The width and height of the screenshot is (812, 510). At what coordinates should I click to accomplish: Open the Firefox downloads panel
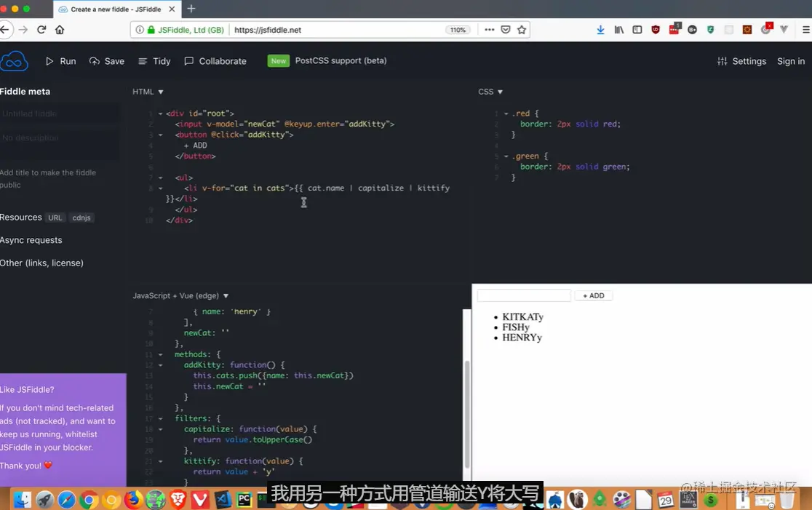pyautogui.click(x=601, y=30)
